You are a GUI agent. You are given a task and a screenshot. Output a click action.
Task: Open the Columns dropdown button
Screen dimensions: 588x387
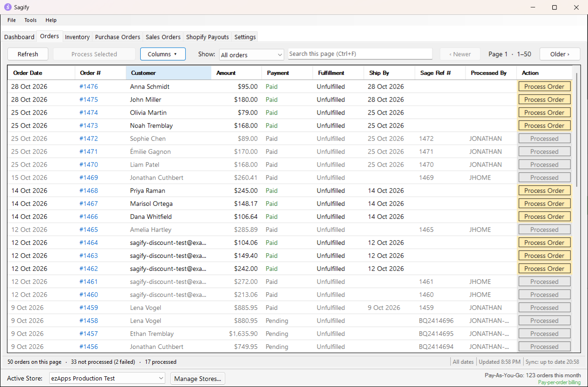(163, 54)
